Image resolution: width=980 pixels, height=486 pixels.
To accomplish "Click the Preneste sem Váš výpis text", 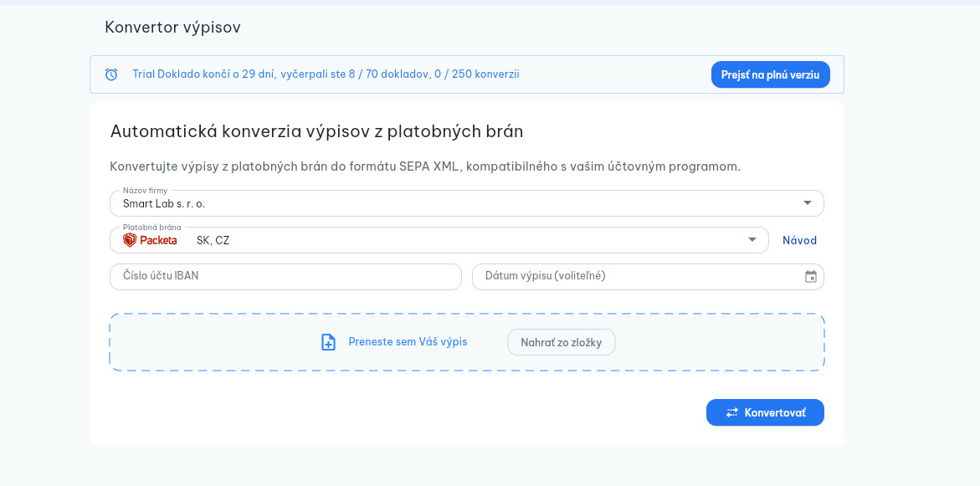I will 408,342.
